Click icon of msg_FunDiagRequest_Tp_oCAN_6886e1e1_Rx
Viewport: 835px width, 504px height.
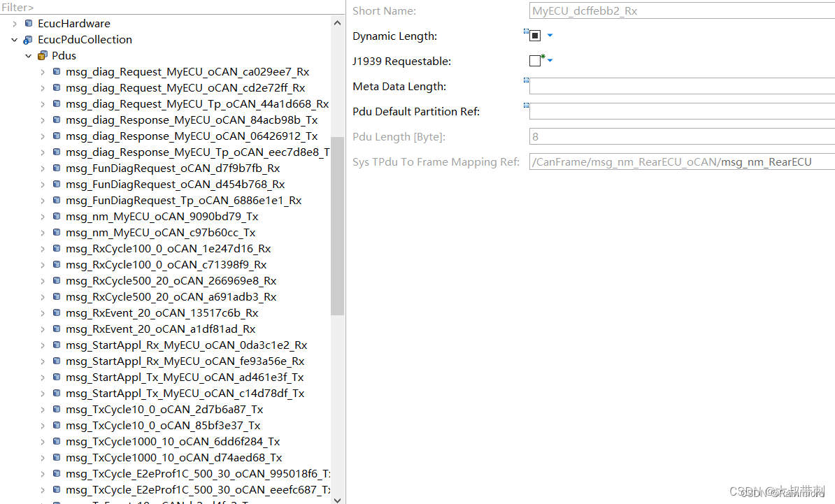click(x=57, y=200)
